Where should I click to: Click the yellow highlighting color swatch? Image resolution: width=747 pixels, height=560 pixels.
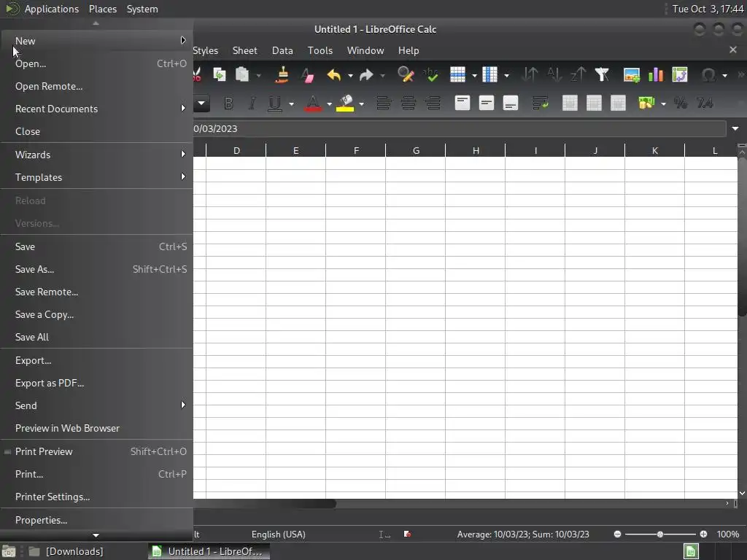[345, 104]
